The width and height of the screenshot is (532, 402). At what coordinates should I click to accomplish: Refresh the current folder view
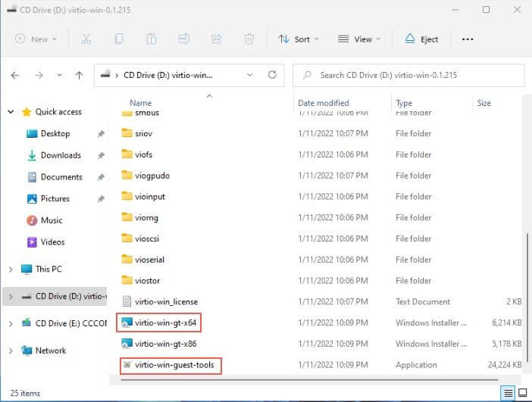point(272,75)
